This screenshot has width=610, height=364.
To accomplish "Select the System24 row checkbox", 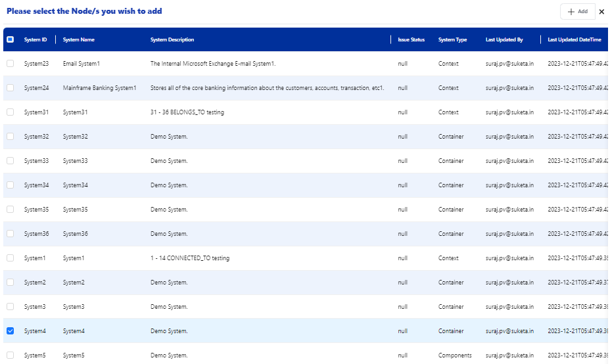I will [x=10, y=88].
